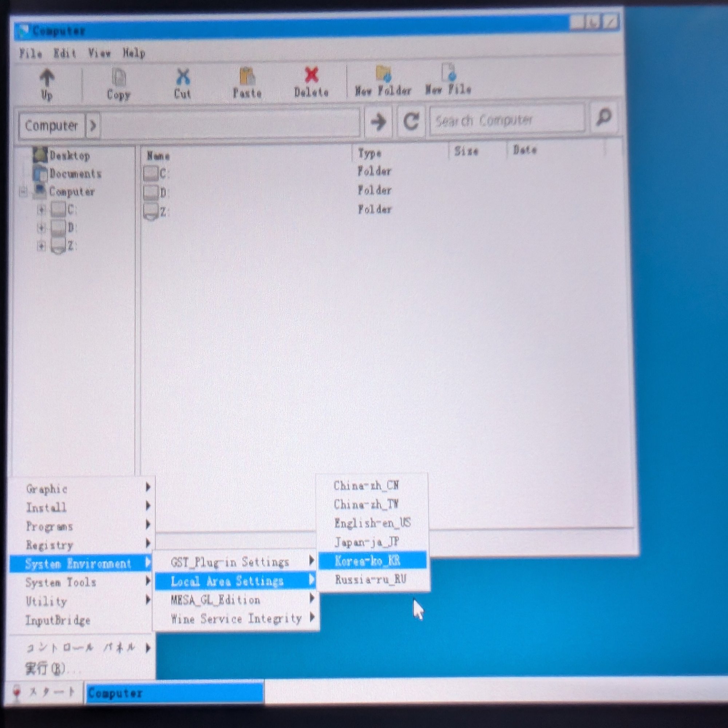The height and width of the screenshot is (728, 728).
Task: Click the Computer breadcrumb button
Action: [x=52, y=126]
